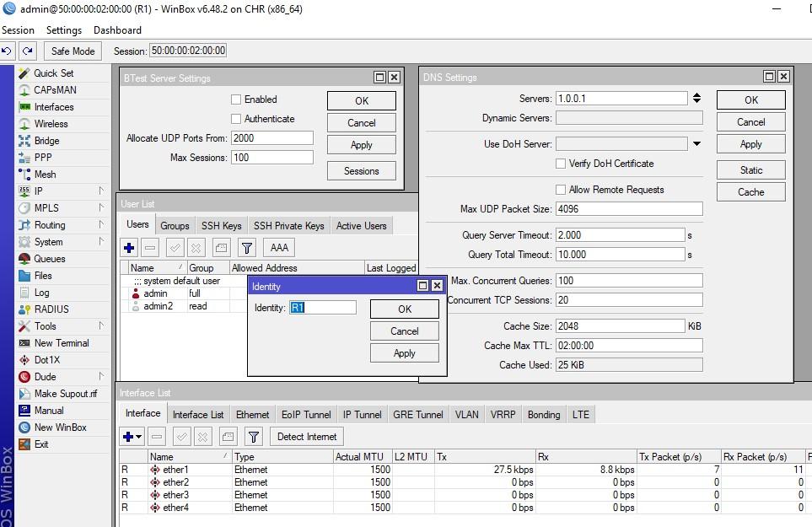Click the Detect Internet button
The image size is (812, 527).
pos(307,437)
